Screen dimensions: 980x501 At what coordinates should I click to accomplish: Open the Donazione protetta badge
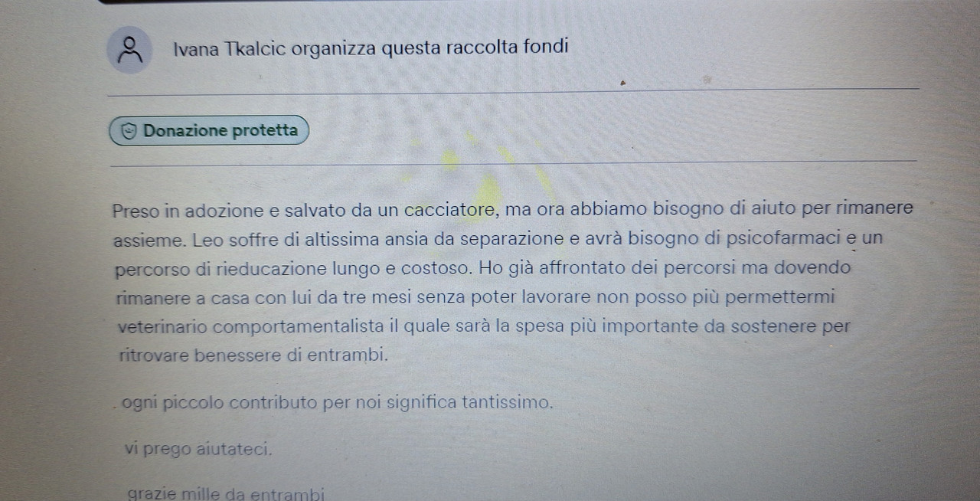tap(208, 130)
